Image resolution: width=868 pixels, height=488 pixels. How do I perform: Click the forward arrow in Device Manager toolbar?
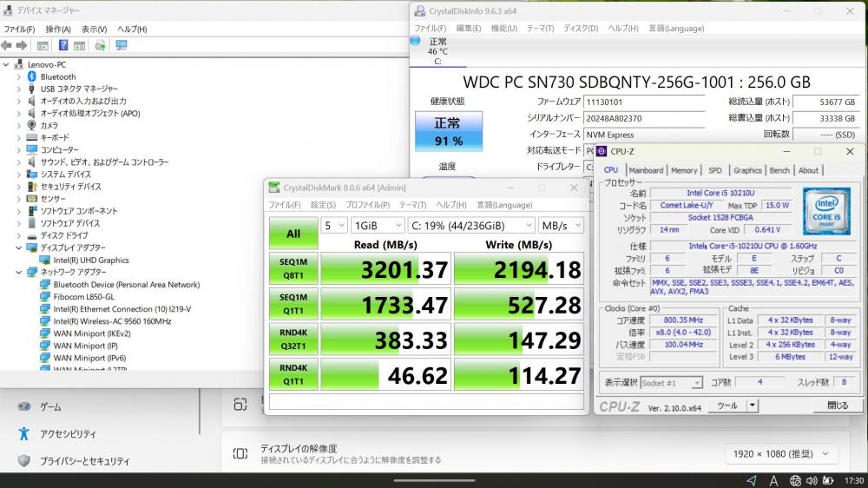tap(22, 45)
